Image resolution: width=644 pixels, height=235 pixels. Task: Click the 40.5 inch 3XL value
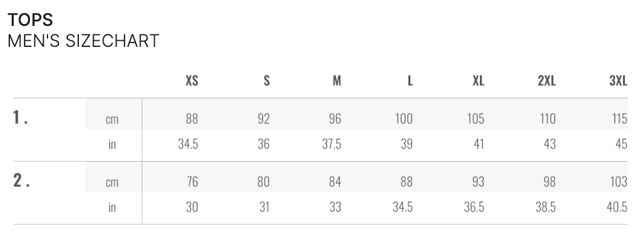[617, 207]
